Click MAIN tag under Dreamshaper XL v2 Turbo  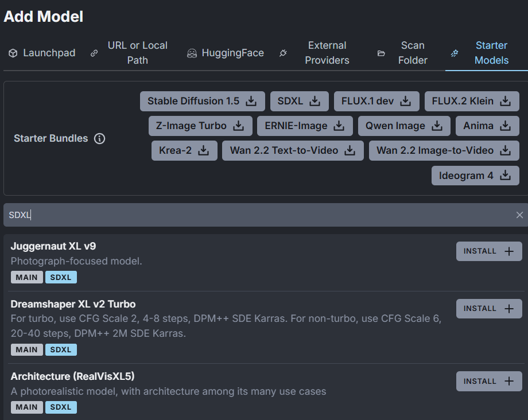tap(26, 349)
